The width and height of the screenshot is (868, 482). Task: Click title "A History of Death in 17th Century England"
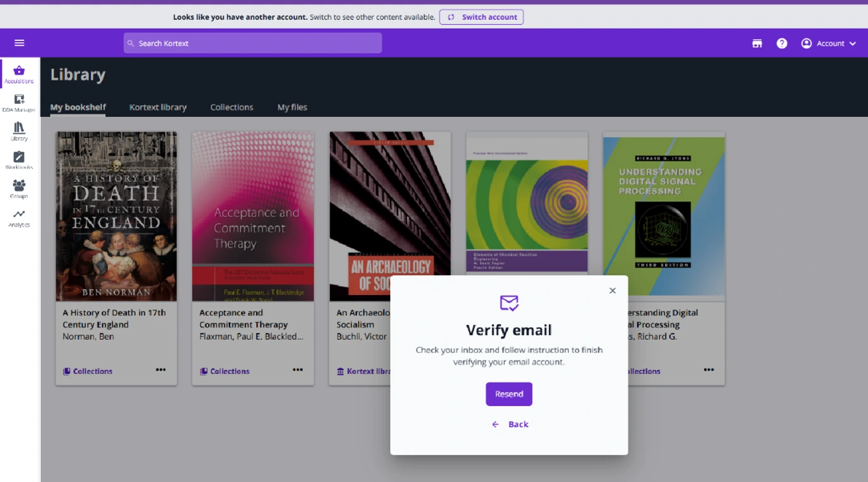click(x=114, y=318)
